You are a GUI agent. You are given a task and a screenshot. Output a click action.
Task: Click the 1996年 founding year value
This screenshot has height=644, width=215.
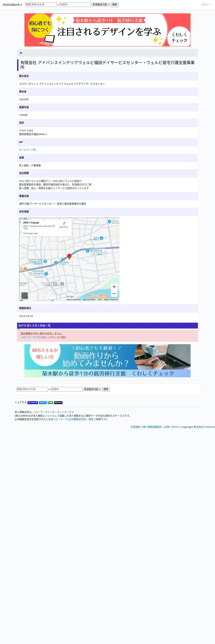coord(23,115)
